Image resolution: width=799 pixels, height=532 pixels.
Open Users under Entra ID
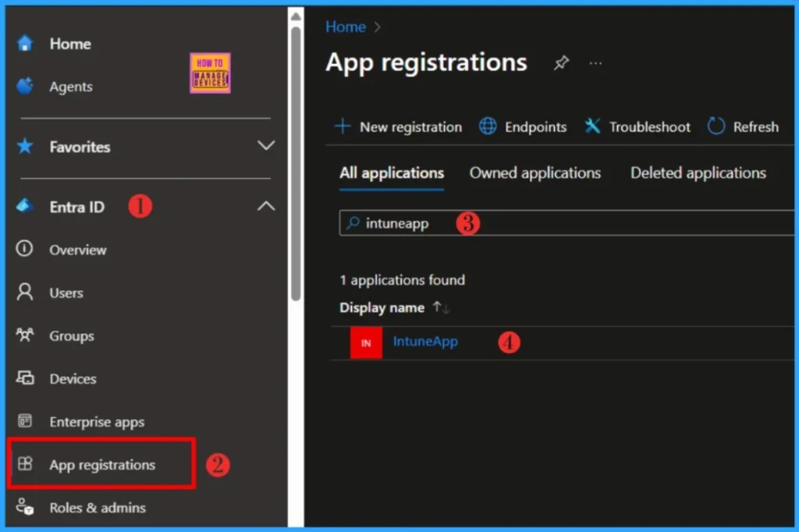(x=66, y=293)
